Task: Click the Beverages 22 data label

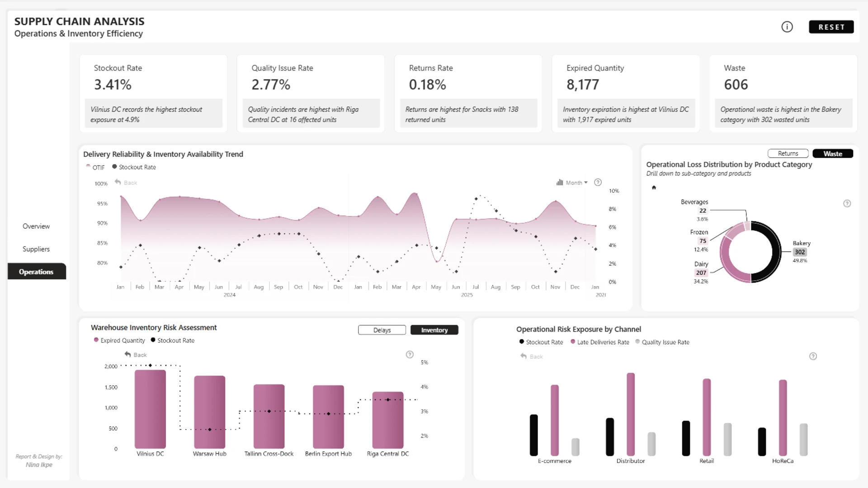Action: pos(703,211)
